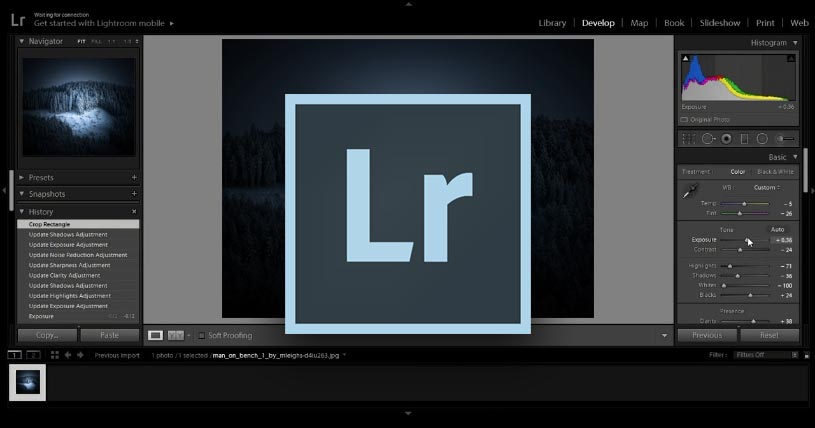Open Get started with Lightroom mobile
Screen dimensions: 815x428
tap(104, 23)
